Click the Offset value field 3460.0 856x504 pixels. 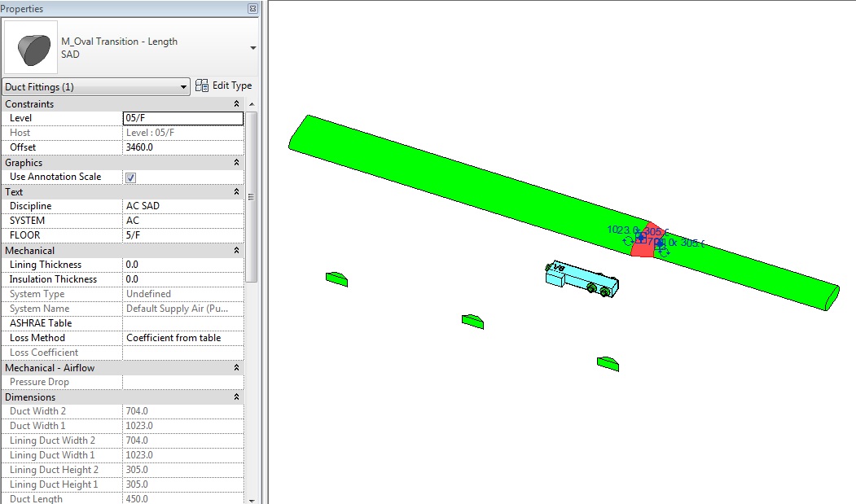coord(183,147)
